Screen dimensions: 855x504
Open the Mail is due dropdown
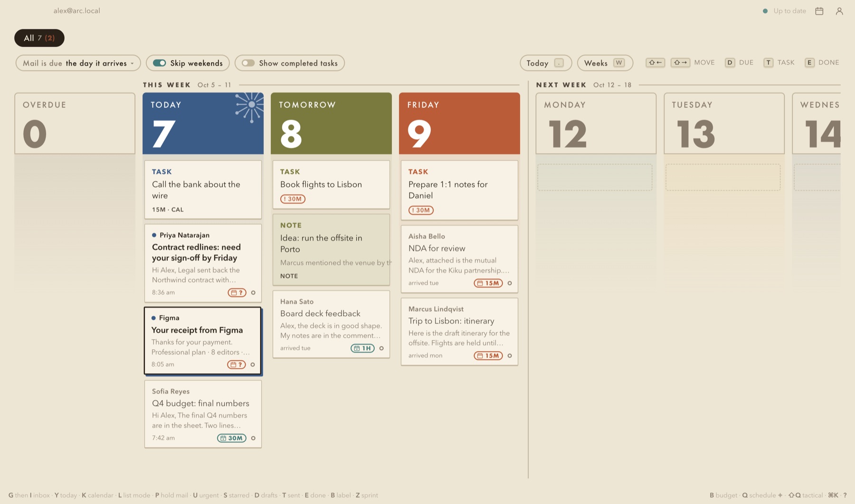78,63
